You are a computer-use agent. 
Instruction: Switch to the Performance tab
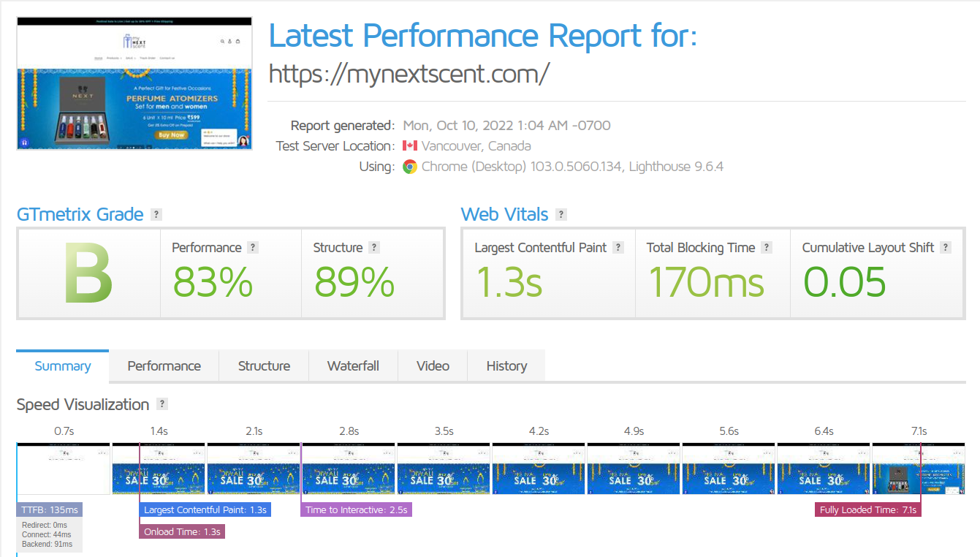[x=164, y=366]
